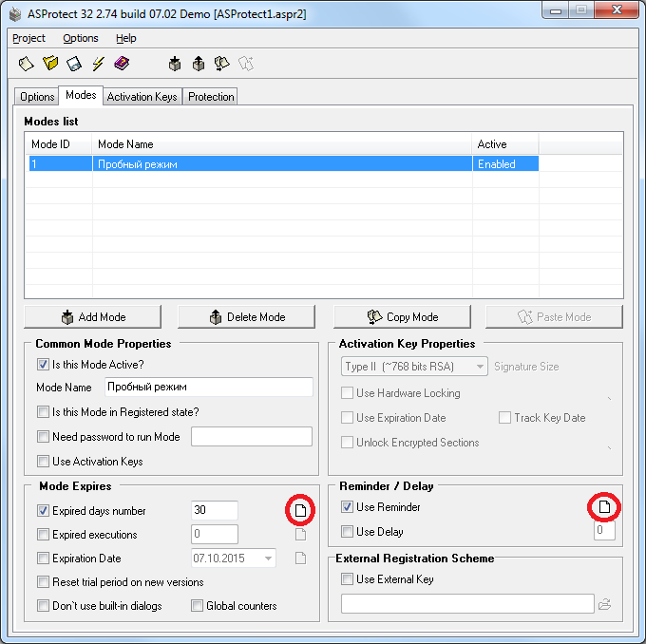Click the Paste Mode button

coord(554,317)
